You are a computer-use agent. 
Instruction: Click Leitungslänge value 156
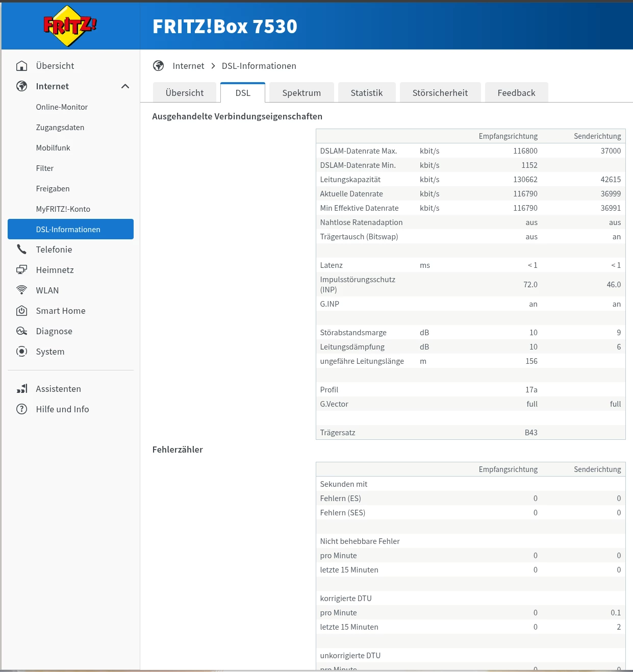coord(531,361)
